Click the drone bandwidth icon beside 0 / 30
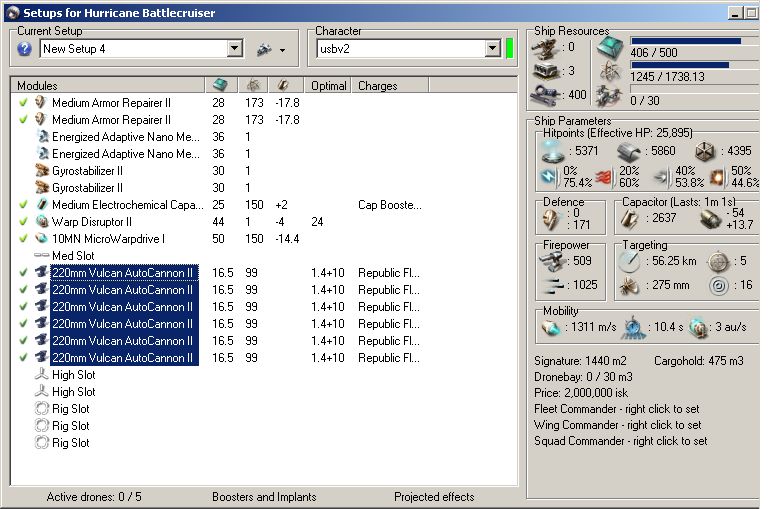Image resolution: width=784 pixels, height=509 pixels. (610, 95)
